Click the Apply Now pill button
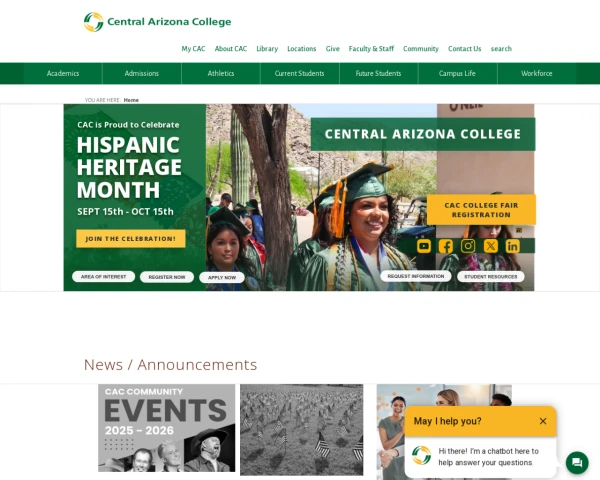The height and width of the screenshot is (480, 600). tap(222, 278)
